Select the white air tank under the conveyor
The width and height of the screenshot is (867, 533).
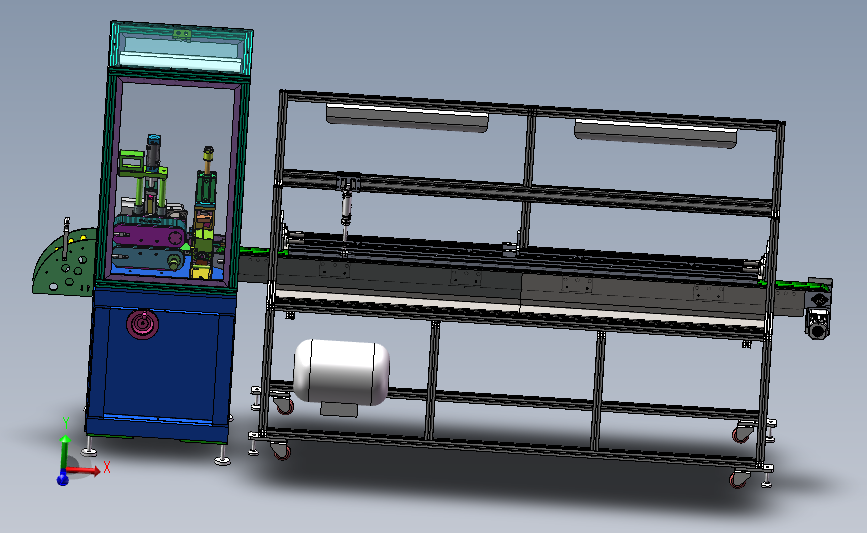click(341, 373)
